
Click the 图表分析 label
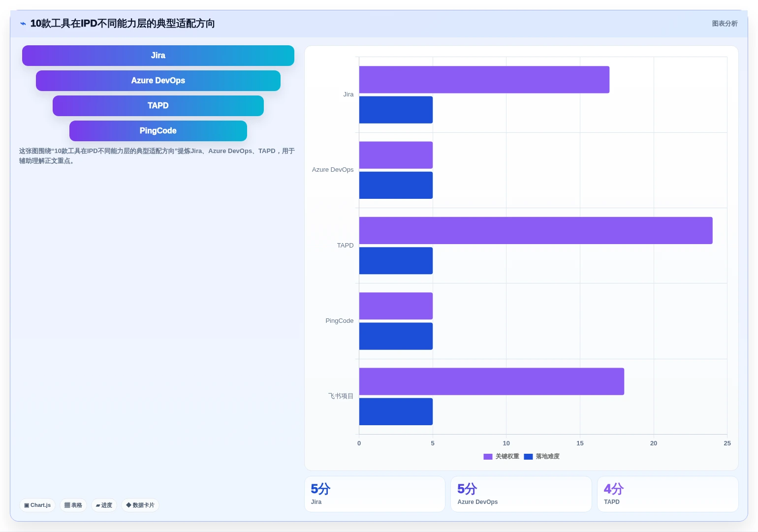[x=725, y=24]
